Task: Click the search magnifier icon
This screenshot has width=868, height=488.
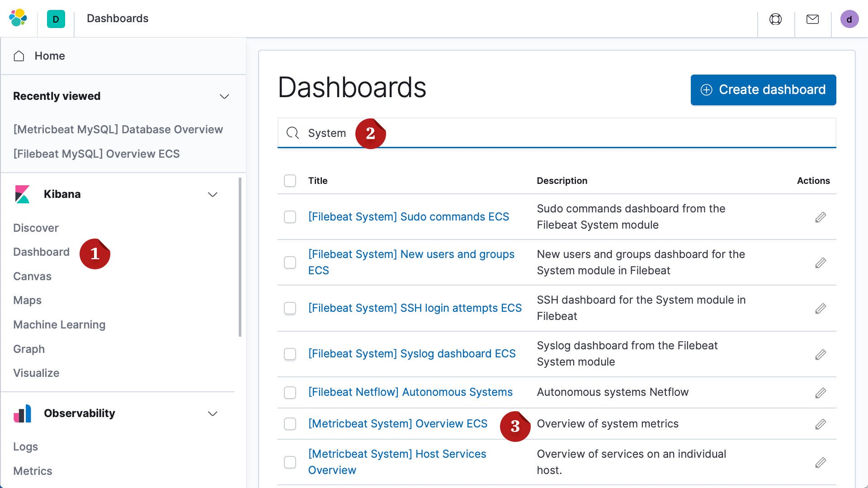Action: tap(292, 133)
